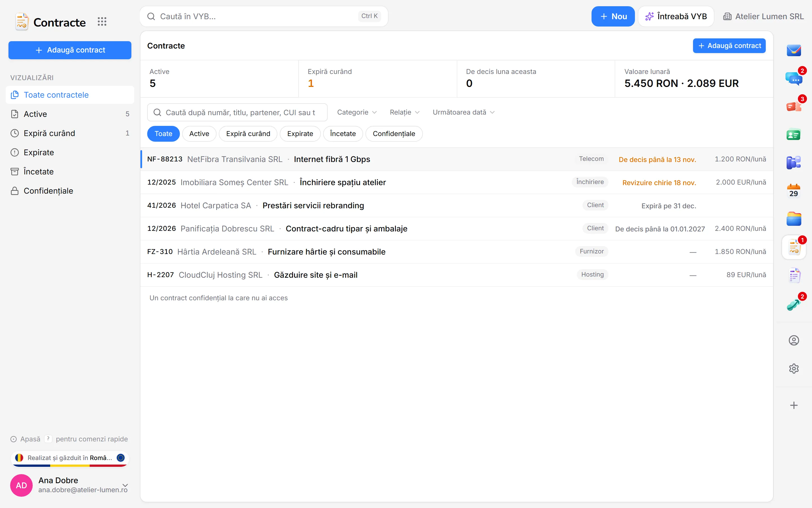
Task: Open the apps grid launcher icon
Action: click(102, 22)
